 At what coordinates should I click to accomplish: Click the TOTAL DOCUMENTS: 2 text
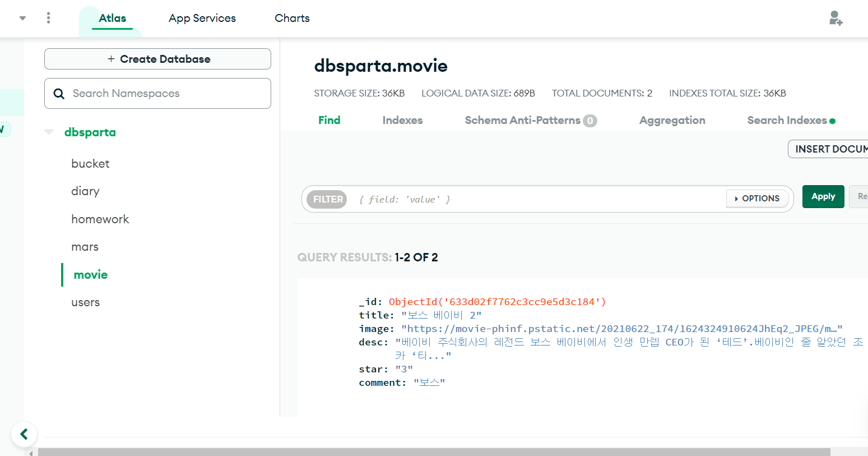point(602,93)
